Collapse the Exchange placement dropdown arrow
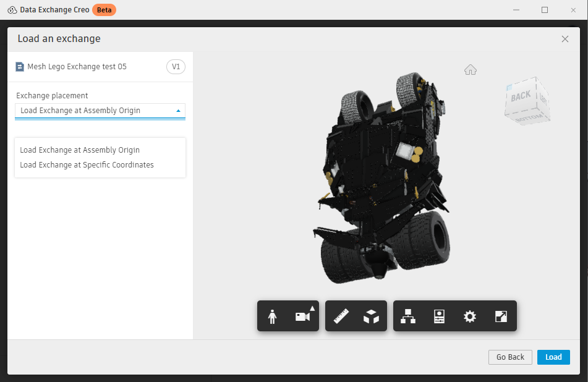 coord(178,111)
